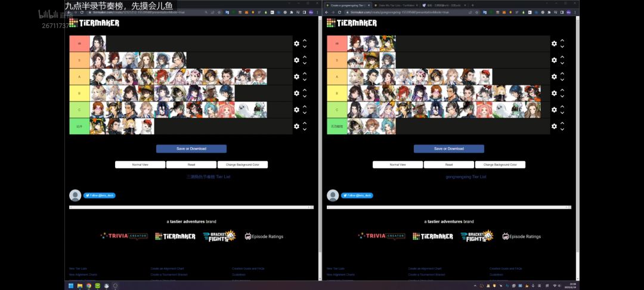Image resolution: width=644 pixels, height=290 pixels.
Task: Click the reload button in right browser window
Action: [340, 13]
